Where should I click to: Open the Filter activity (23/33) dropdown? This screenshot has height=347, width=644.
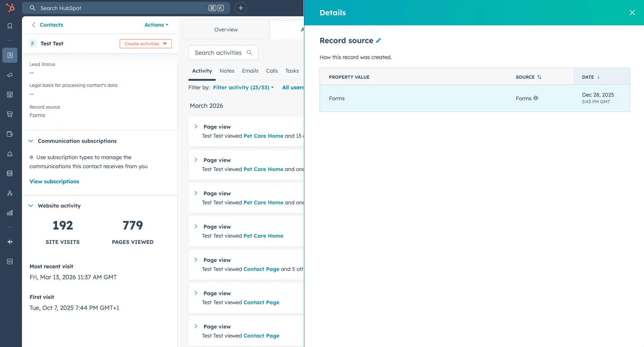[243, 87]
